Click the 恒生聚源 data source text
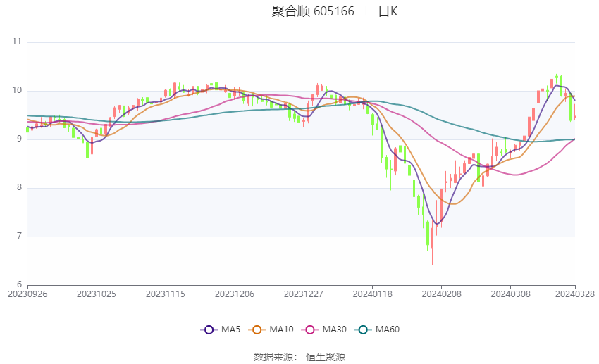Screen dimensions: 599x364 (x=326, y=357)
